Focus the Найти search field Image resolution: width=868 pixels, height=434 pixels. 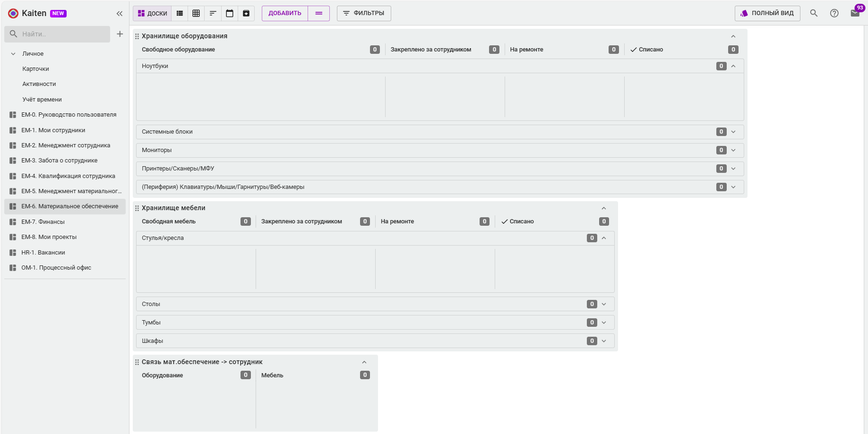57,34
